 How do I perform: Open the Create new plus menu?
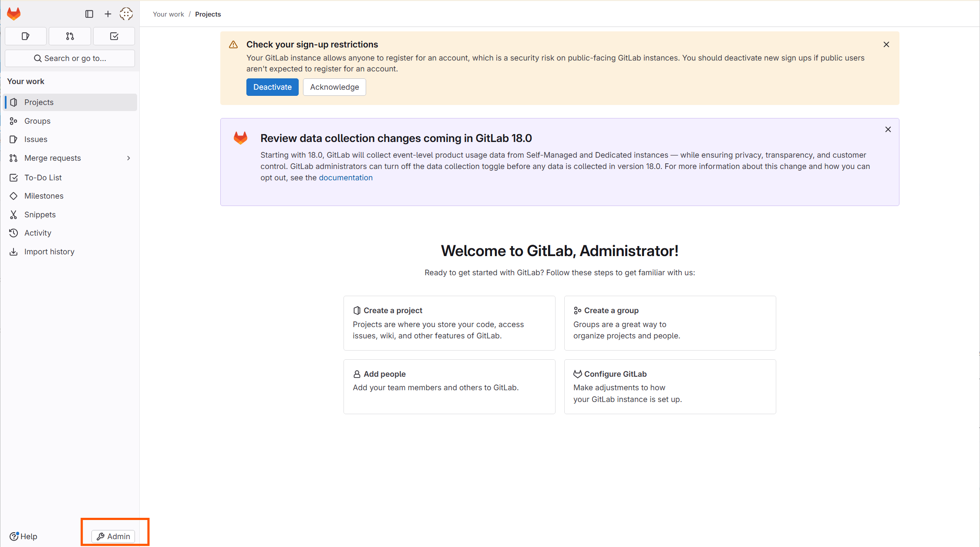coord(108,14)
